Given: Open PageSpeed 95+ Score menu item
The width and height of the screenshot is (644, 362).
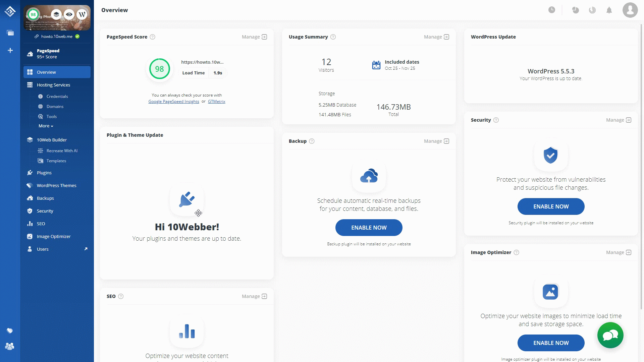Looking at the screenshot, I should point(57,54).
